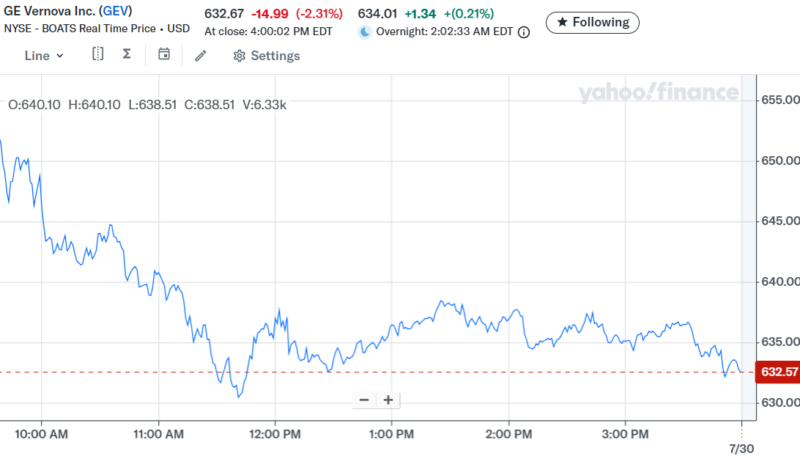Open the GEV ticker link
The image size is (800, 456).
point(117,13)
